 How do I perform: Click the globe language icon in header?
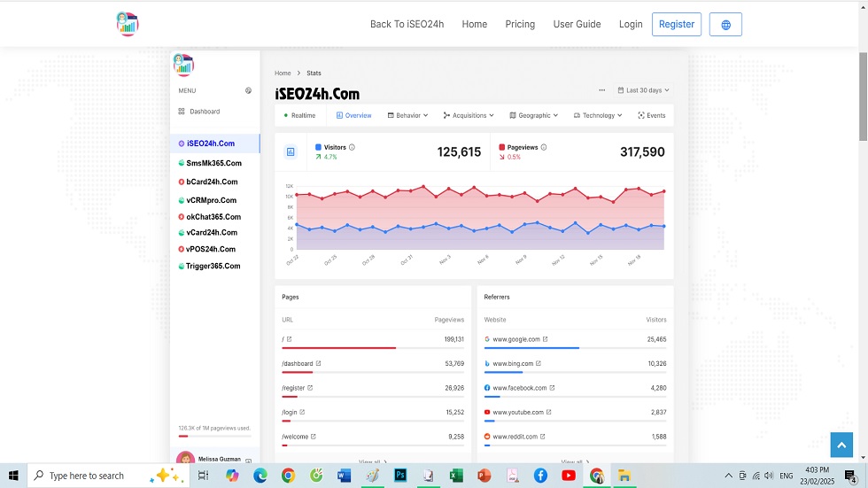725,25
